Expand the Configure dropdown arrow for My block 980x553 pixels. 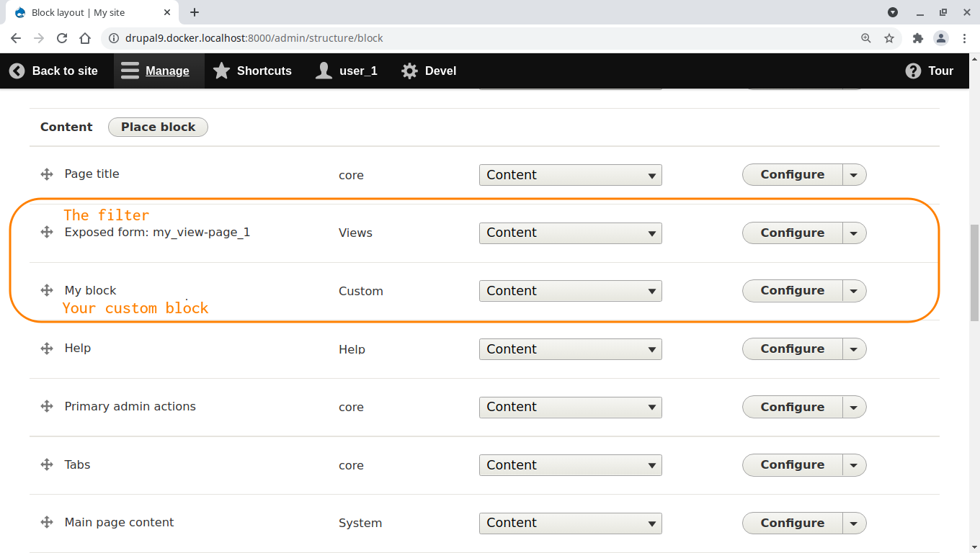[x=854, y=290]
